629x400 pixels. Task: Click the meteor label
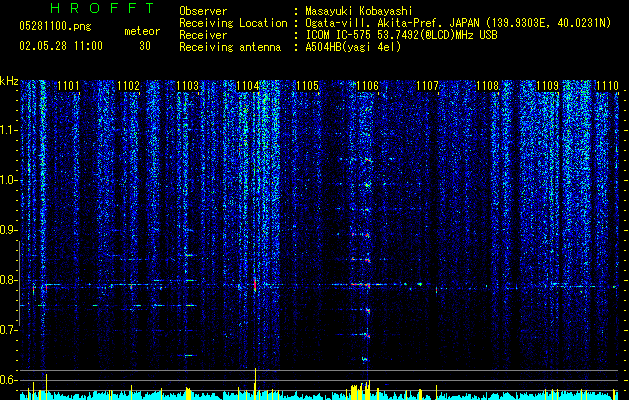tap(142, 31)
